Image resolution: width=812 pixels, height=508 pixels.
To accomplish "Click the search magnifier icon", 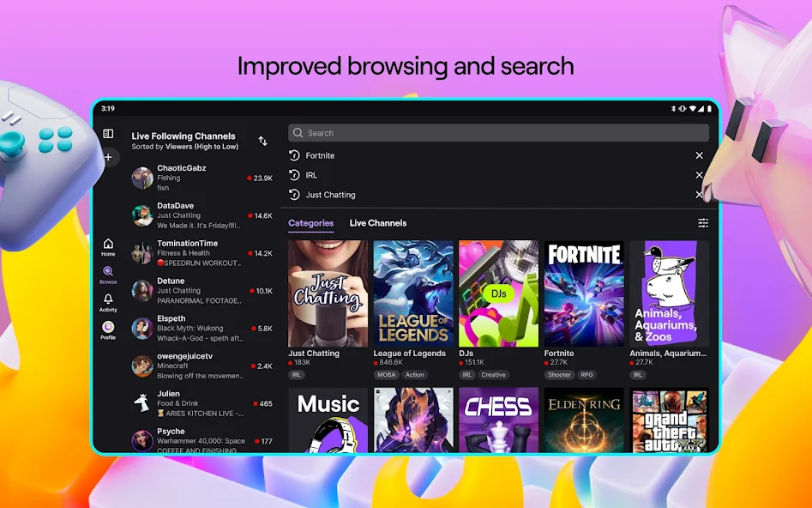I will tap(298, 132).
